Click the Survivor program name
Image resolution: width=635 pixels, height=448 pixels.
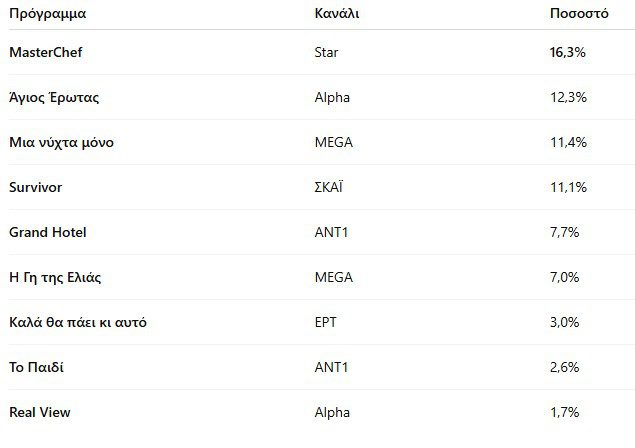38,187
